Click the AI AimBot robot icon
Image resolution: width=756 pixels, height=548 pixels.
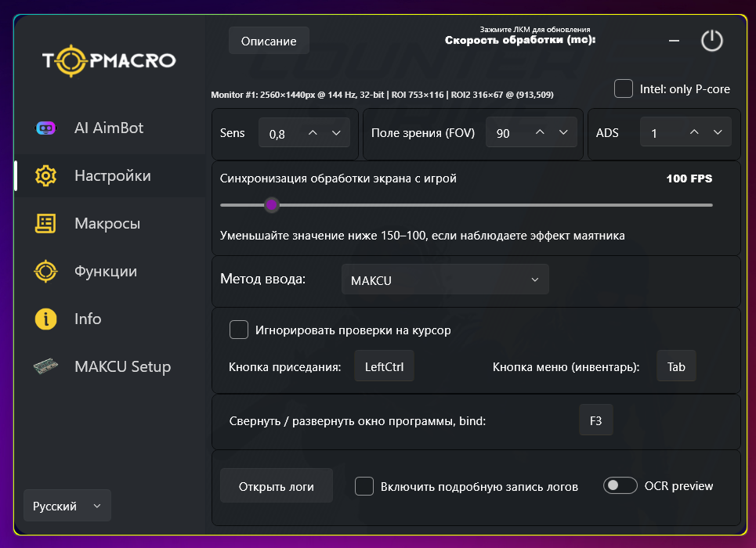[46, 128]
